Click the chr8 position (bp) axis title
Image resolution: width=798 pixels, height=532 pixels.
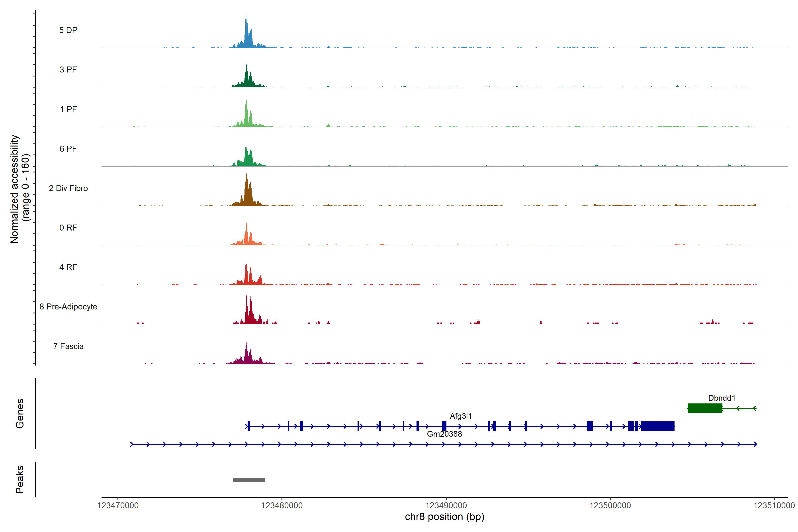(444, 517)
